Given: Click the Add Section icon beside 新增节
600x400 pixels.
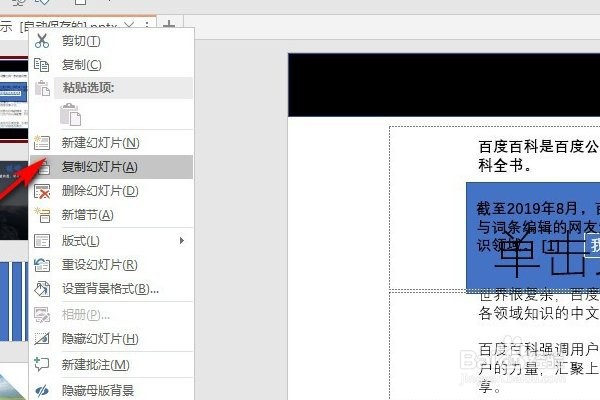Looking at the screenshot, I should 42,215.
